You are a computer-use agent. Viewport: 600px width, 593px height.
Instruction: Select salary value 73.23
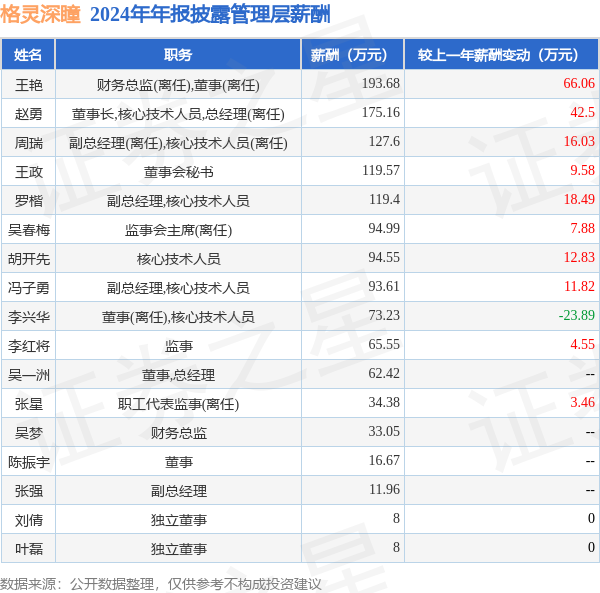pos(384,316)
